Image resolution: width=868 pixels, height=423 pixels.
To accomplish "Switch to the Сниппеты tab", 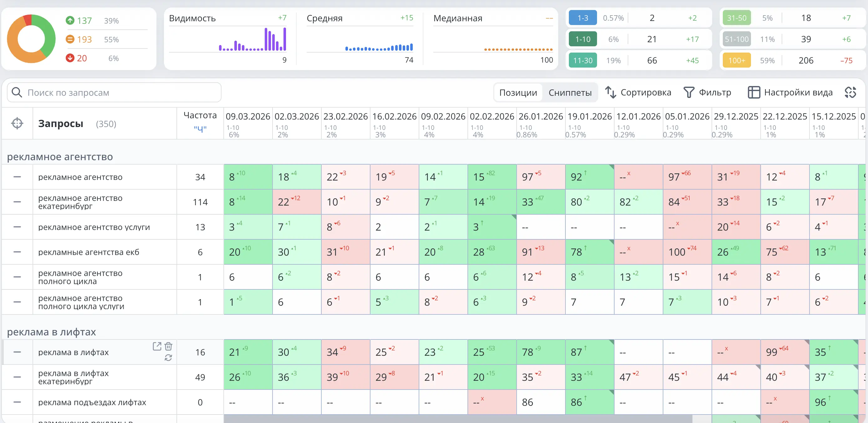I will tap(570, 92).
